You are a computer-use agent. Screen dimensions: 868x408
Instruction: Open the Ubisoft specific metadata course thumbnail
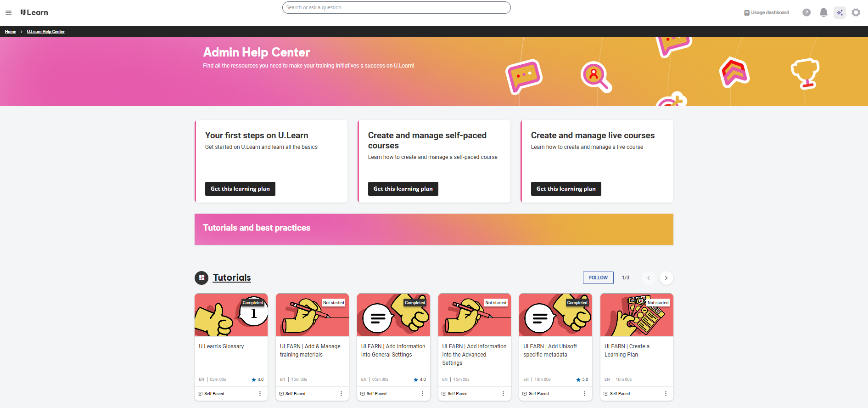(x=555, y=315)
